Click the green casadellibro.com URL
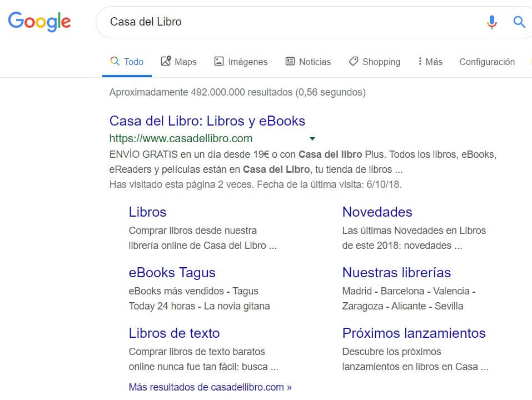 point(181,138)
